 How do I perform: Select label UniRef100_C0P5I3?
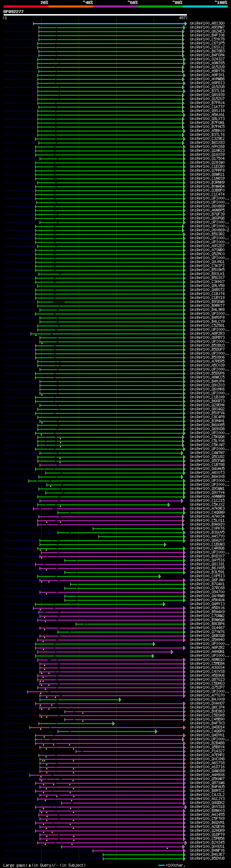pyautogui.click(x=207, y=576)
